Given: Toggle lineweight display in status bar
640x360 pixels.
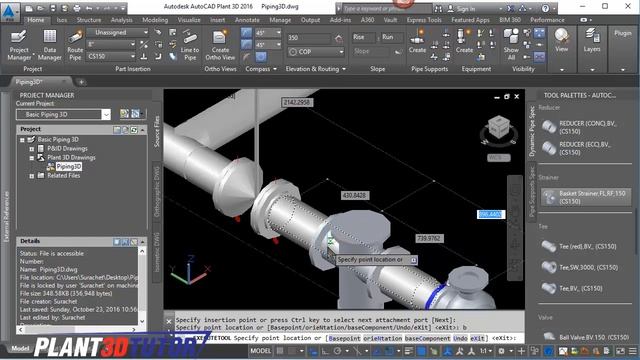Looking at the screenshot, I should 409,351.
